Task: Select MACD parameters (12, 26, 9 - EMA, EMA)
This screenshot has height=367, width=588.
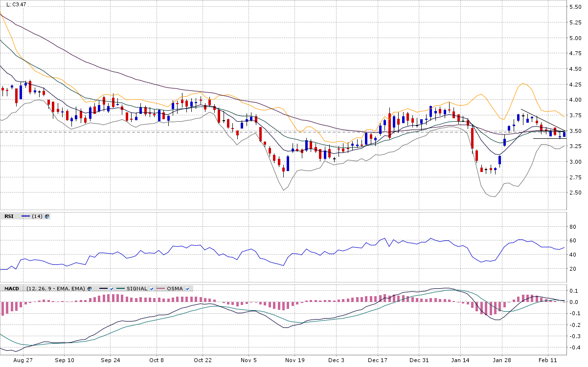Action: coord(56,288)
